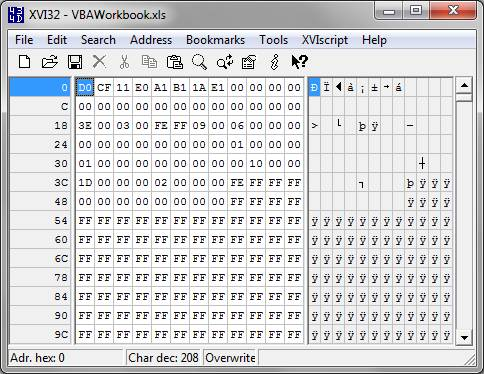
Task: Click the Paste clipboard icon
Action: (x=175, y=62)
